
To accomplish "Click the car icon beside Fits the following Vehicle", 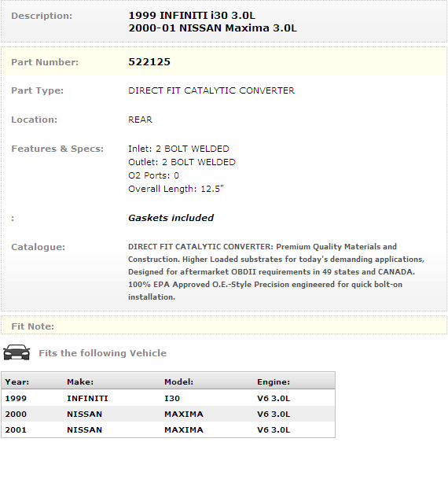I will (x=17, y=352).
